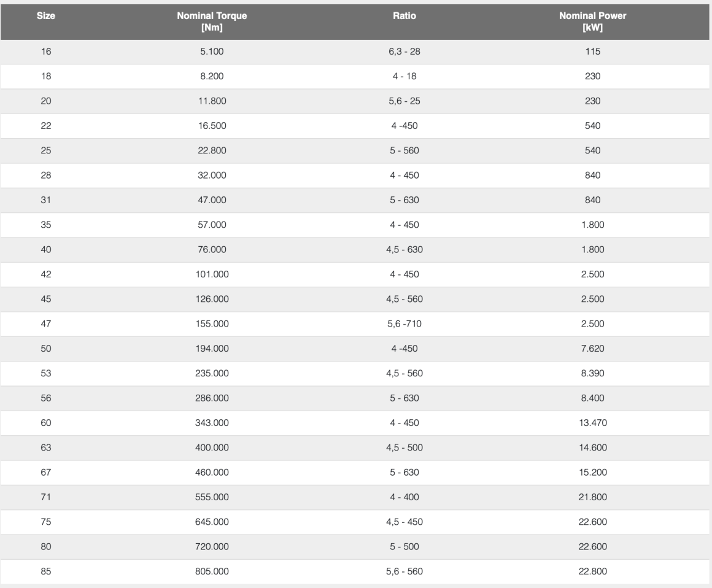Select the nominal power value 115
The width and height of the screenshot is (712, 588).
point(592,52)
